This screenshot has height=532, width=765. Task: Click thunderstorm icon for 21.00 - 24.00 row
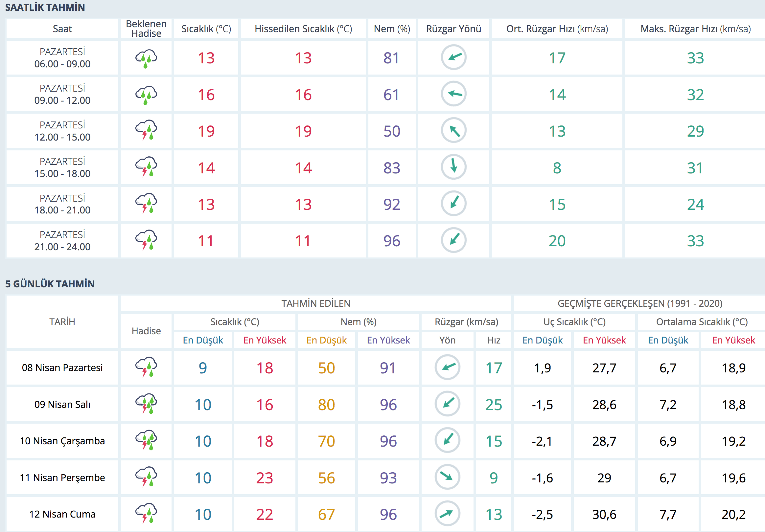coord(146,240)
